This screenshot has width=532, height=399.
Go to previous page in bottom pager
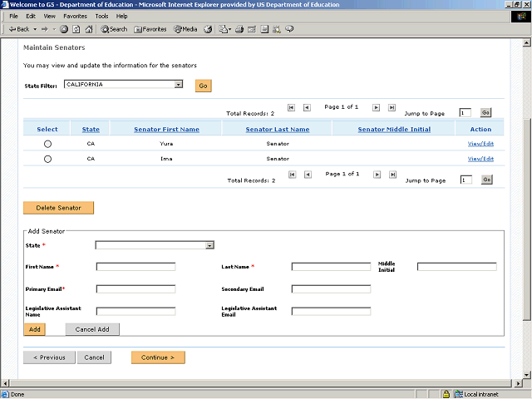coord(308,175)
